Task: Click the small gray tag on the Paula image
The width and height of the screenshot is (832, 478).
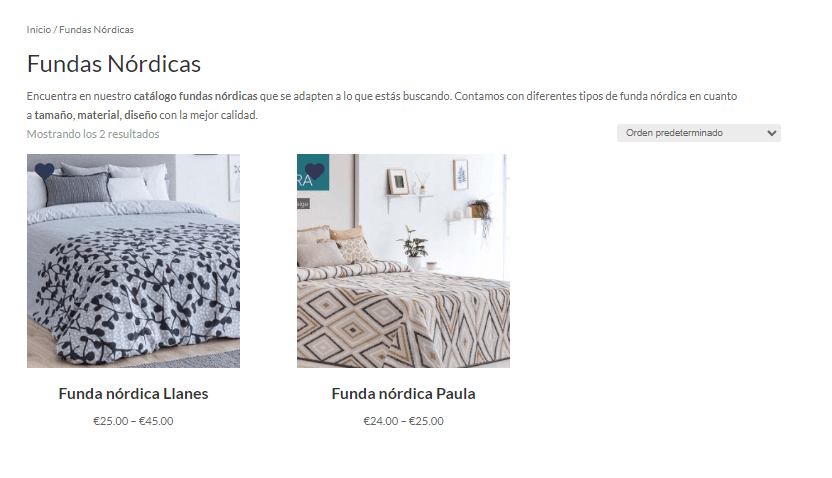Action: (303, 203)
